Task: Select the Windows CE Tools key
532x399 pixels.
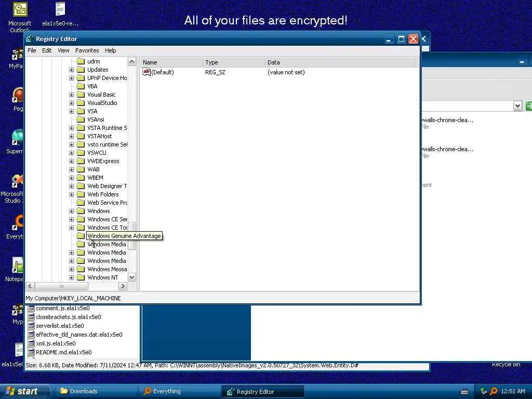Action: point(107,228)
